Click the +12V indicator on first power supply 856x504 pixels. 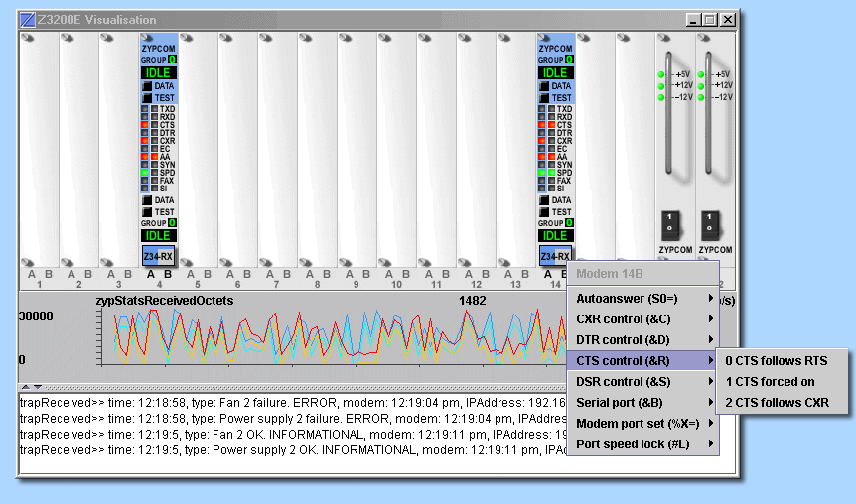[660, 86]
